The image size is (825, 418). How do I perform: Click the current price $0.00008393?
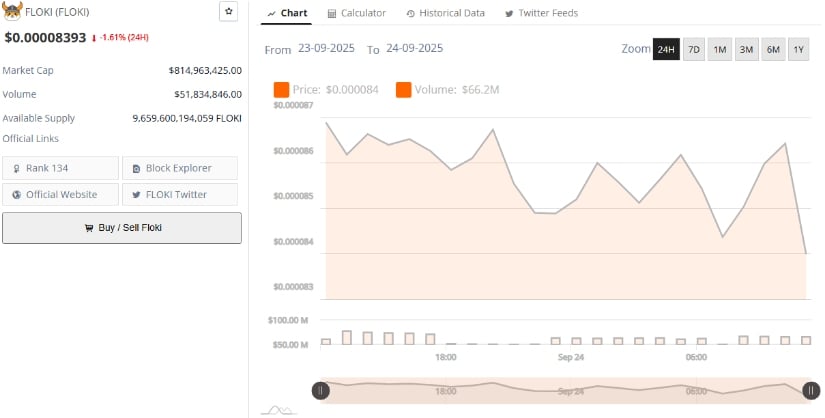click(x=45, y=38)
